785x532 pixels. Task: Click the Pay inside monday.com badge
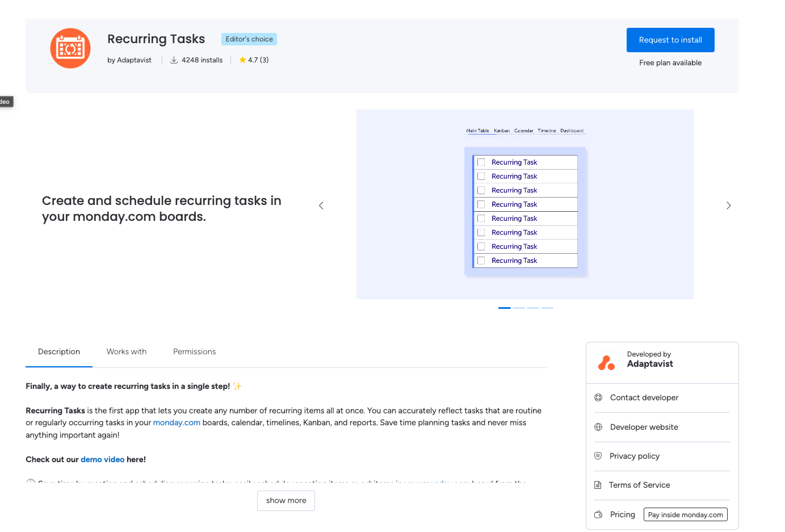point(686,514)
